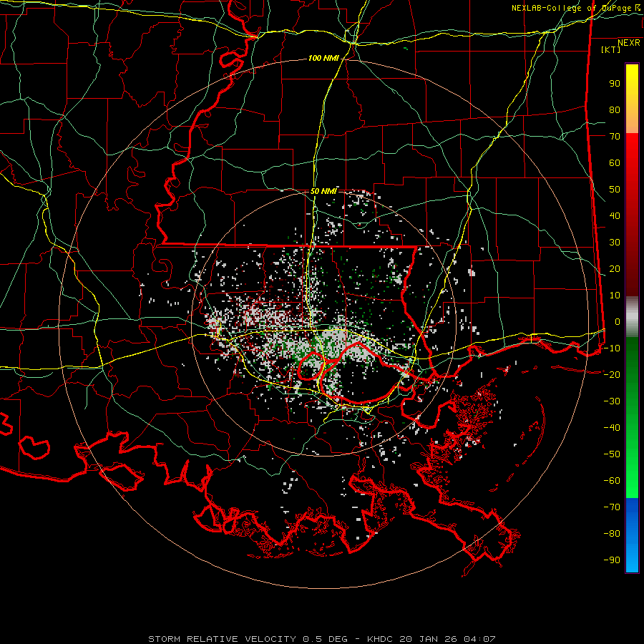Screen dimensions: 644x644
Task: Click the 40 value on the velocity scale
Action: [615, 215]
